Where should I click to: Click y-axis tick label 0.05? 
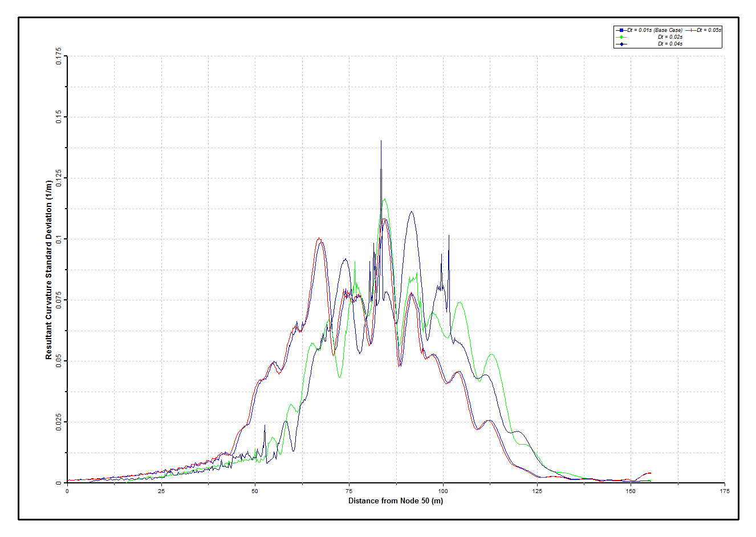click(59, 361)
